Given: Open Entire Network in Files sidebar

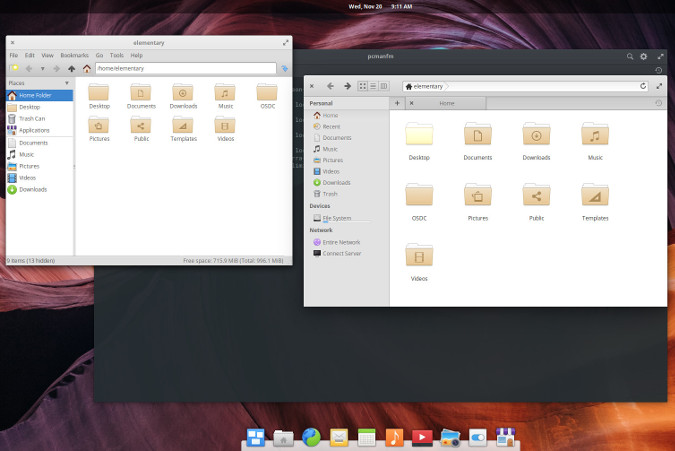Looking at the screenshot, I should click(341, 242).
